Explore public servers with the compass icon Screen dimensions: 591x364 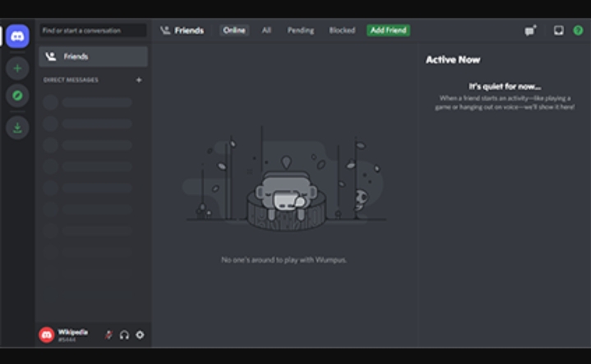pos(17,95)
